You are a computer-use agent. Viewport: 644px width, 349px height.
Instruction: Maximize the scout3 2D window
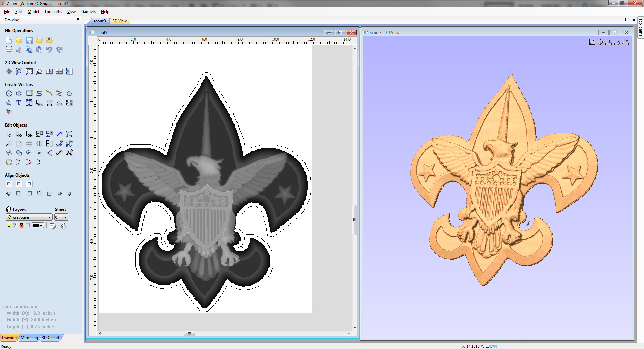pos(340,33)
